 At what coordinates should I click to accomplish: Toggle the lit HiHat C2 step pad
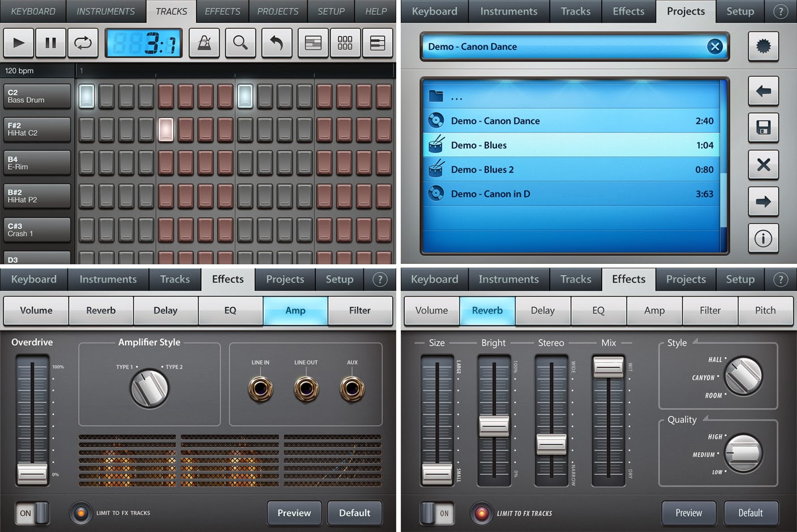pyautogui.click(x=165, y=130)
